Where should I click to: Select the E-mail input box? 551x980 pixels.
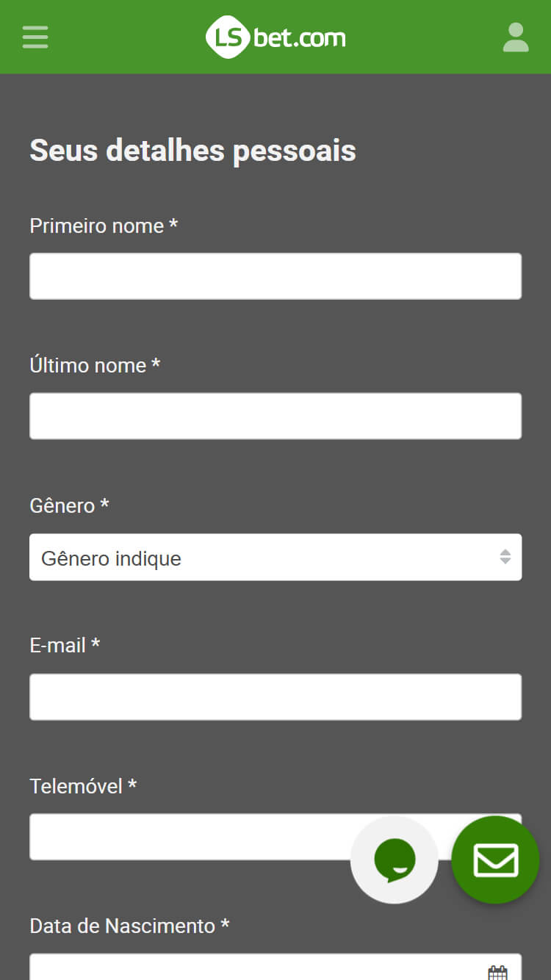275,697
